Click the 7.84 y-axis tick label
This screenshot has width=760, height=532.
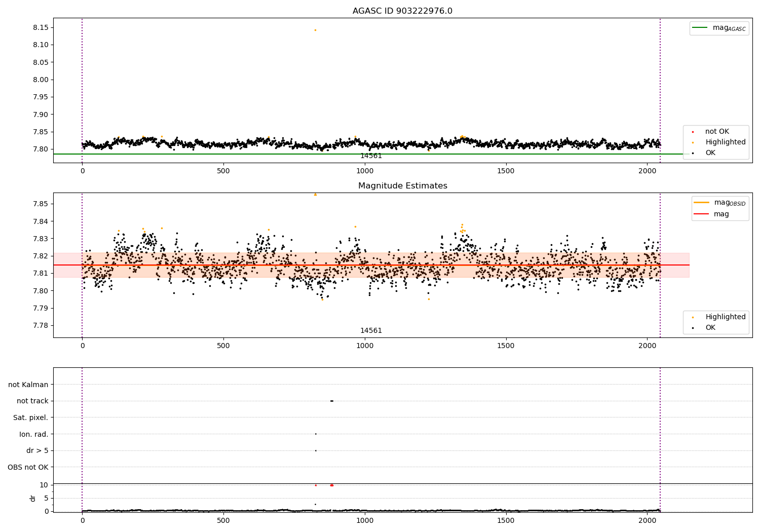pos(40,221)
